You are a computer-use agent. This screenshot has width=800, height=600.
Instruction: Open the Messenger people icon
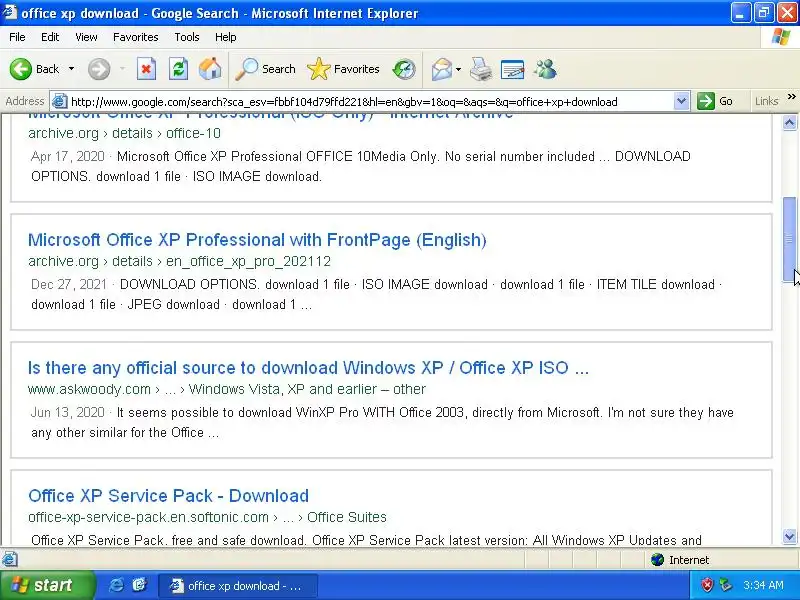click(x=545, y=69)
